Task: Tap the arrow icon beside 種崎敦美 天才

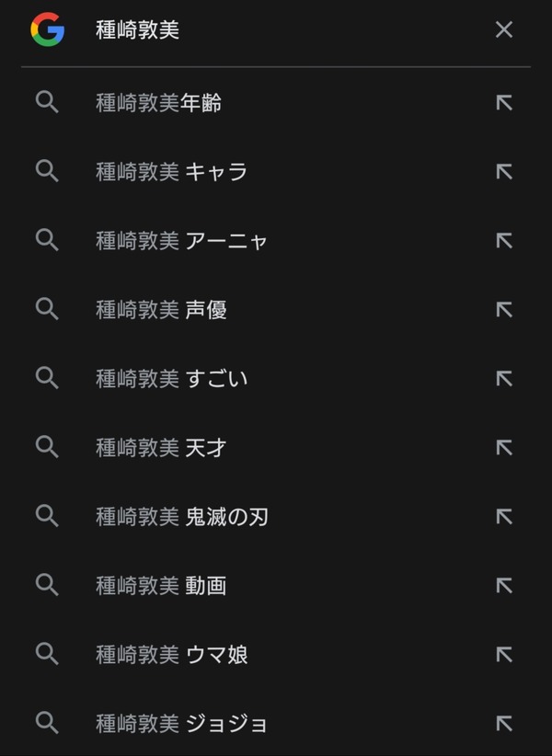Action: [x=504, y=447]
